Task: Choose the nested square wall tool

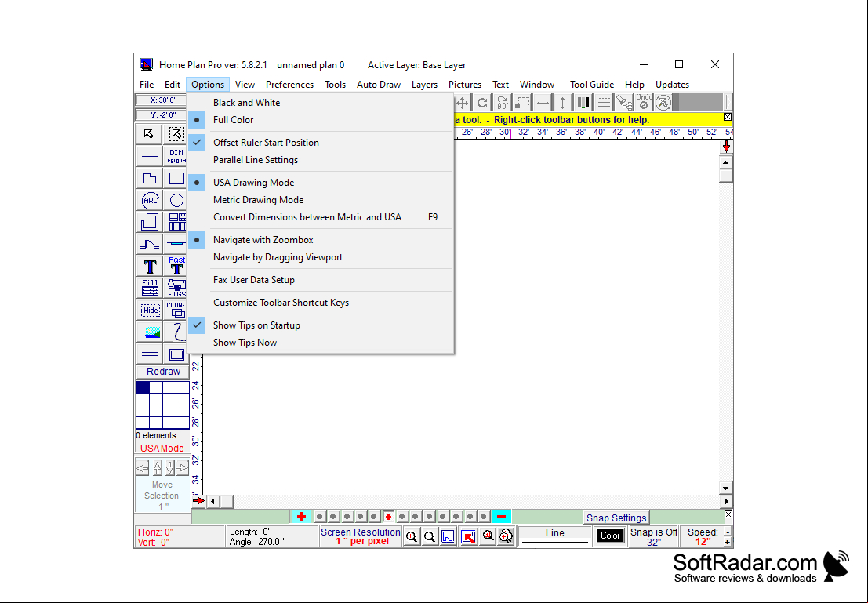Action: 149,222
